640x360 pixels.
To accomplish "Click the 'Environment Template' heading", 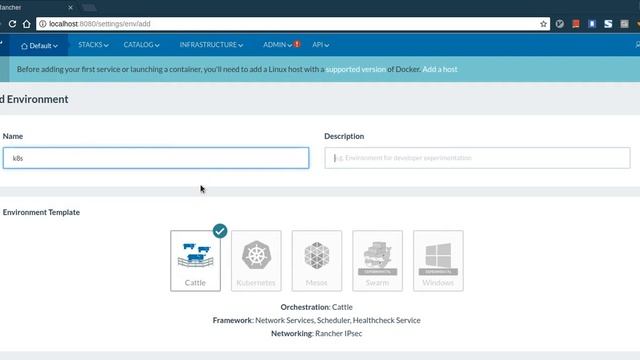I will click(41, 212).
